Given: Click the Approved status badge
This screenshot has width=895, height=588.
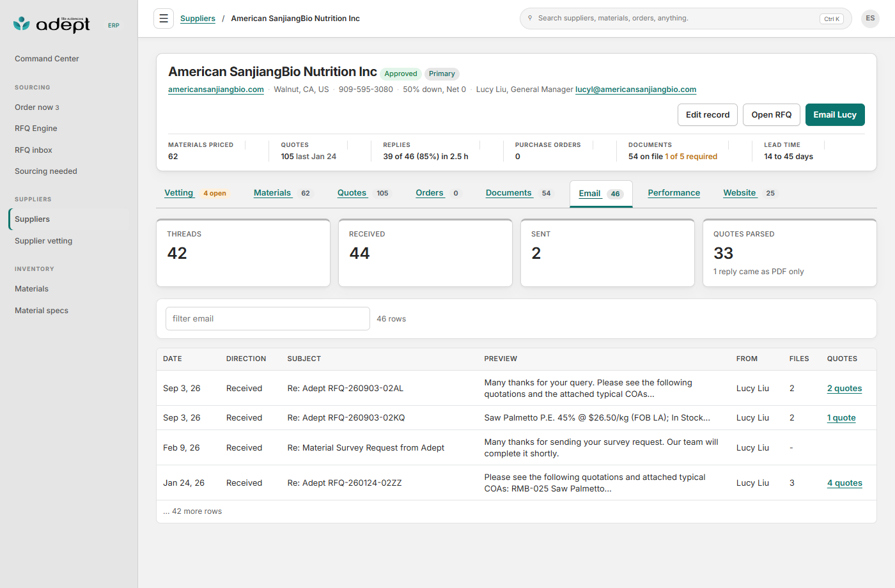Looking at the screenshot, I should [x=401, y=74].
